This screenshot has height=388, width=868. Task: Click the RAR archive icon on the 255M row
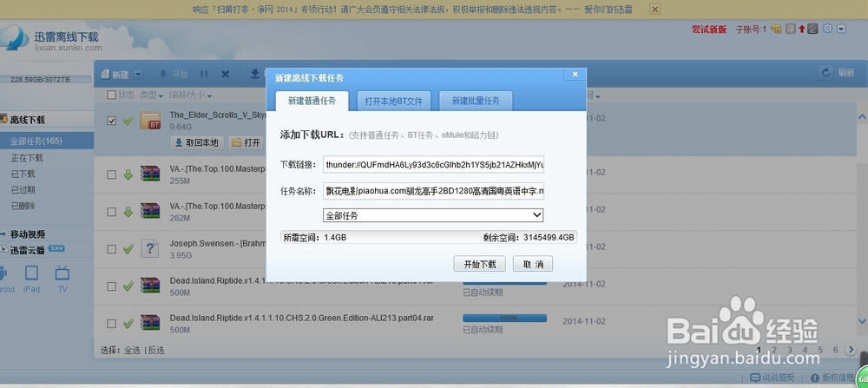pyautogui.click(x=150, y=174)
